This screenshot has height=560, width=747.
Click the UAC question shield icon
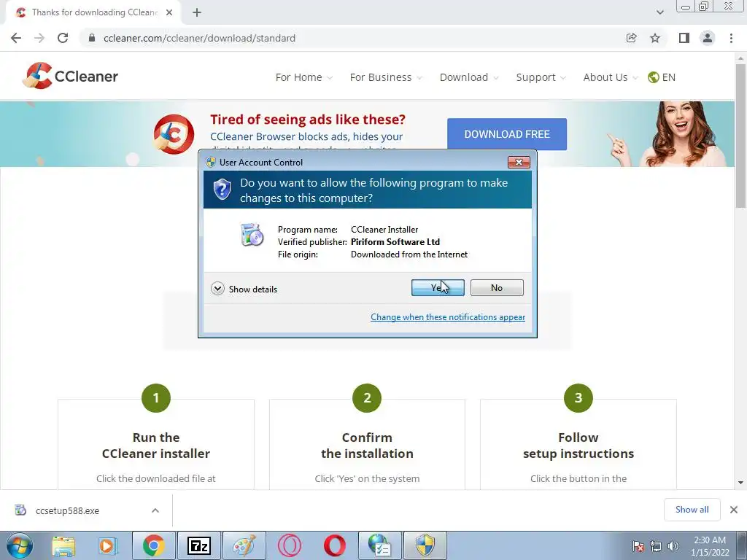[x=222, y=190]
